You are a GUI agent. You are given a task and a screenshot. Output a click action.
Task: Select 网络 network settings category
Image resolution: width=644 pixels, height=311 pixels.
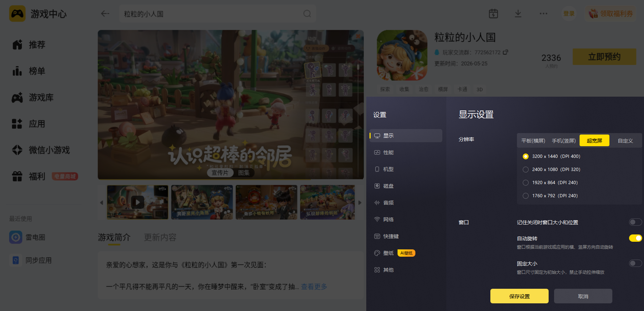point(406,219)
